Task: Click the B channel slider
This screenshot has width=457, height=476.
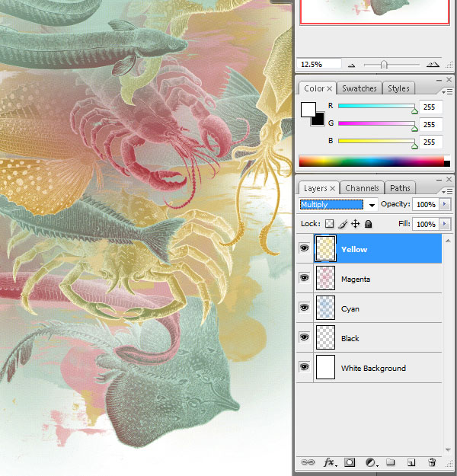Action: point(376,141)
